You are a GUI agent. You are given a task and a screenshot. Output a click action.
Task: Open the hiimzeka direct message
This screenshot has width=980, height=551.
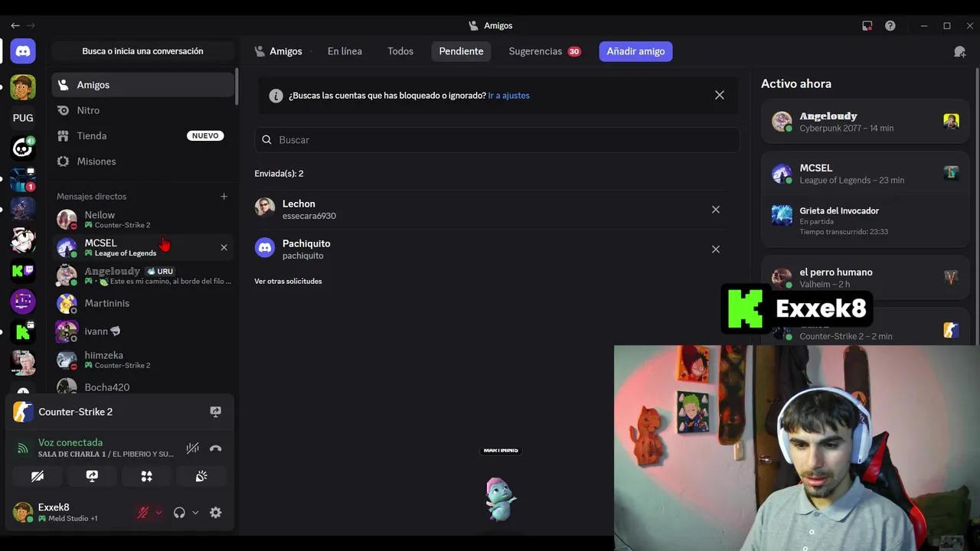pyautogui.click(x=142, y=360)
